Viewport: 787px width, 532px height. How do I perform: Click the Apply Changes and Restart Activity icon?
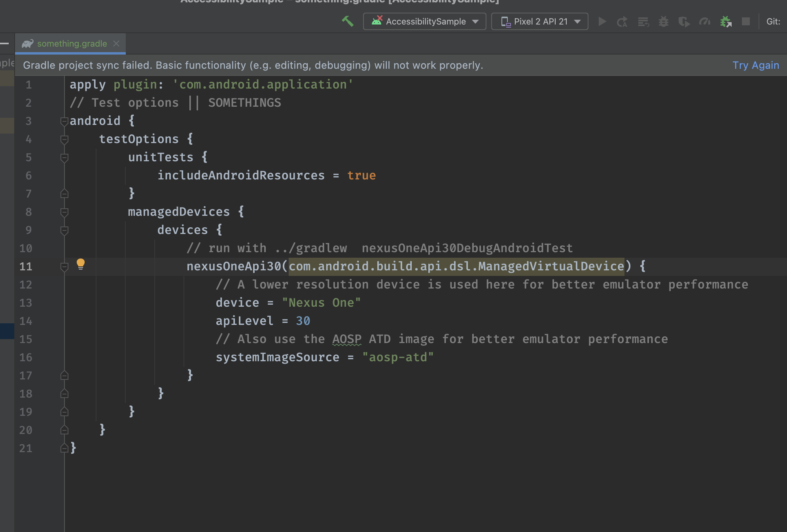coord(623,21)
